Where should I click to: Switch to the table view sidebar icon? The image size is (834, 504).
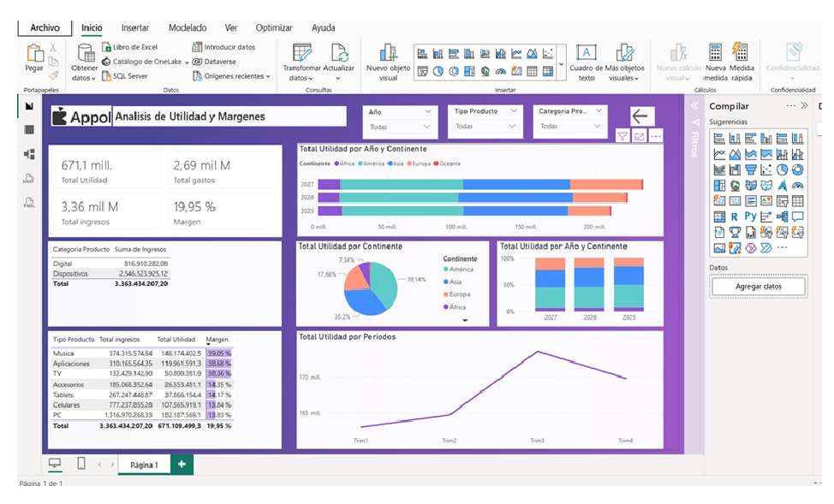coord(29,130)
